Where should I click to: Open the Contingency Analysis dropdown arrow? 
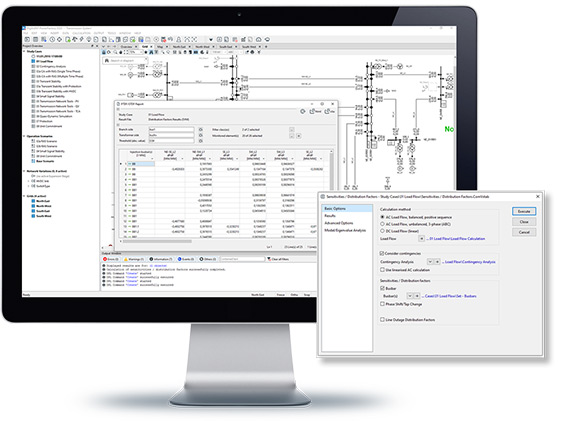tap(430, 262)
